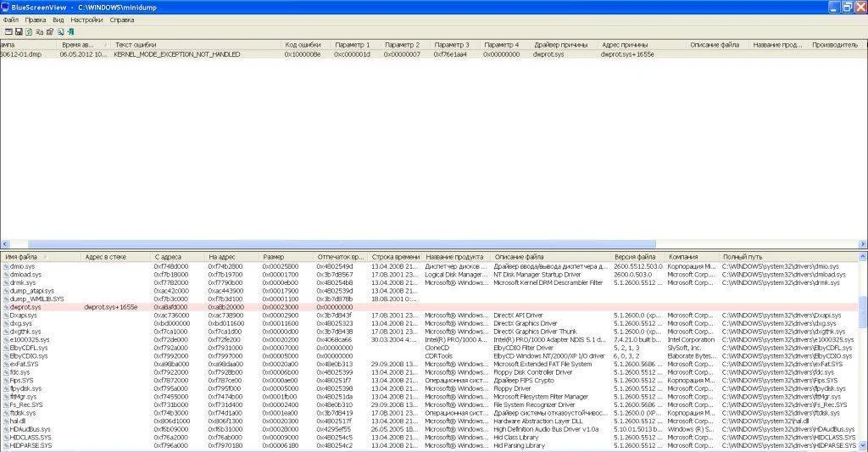Click the file icon beside dwprot.sys
The image size is (868, 452).
pyautogui.click(x=6, y=307)
